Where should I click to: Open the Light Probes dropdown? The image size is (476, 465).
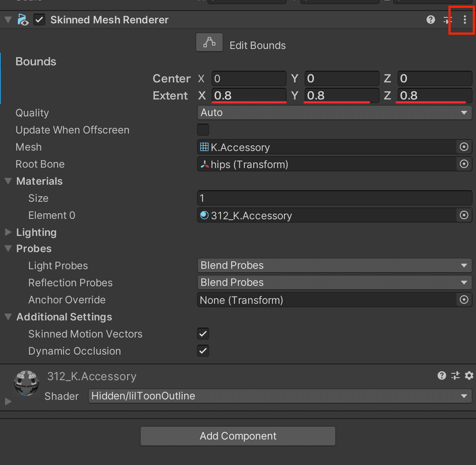[334, 266]
